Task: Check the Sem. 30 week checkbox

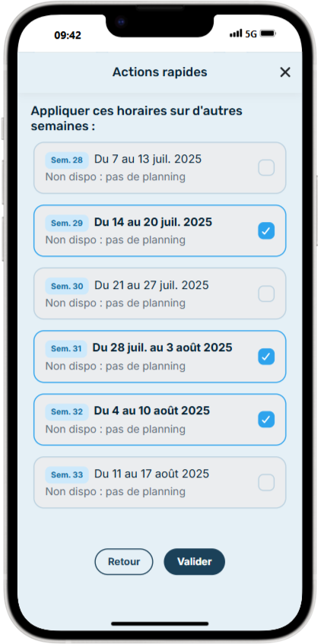Action: point(266,293)
